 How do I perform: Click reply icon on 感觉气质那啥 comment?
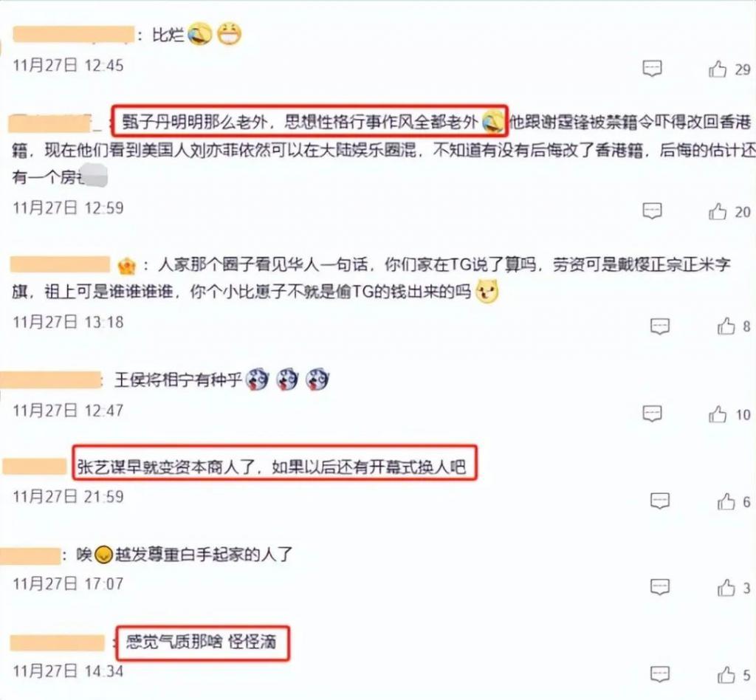pos(659,674)
